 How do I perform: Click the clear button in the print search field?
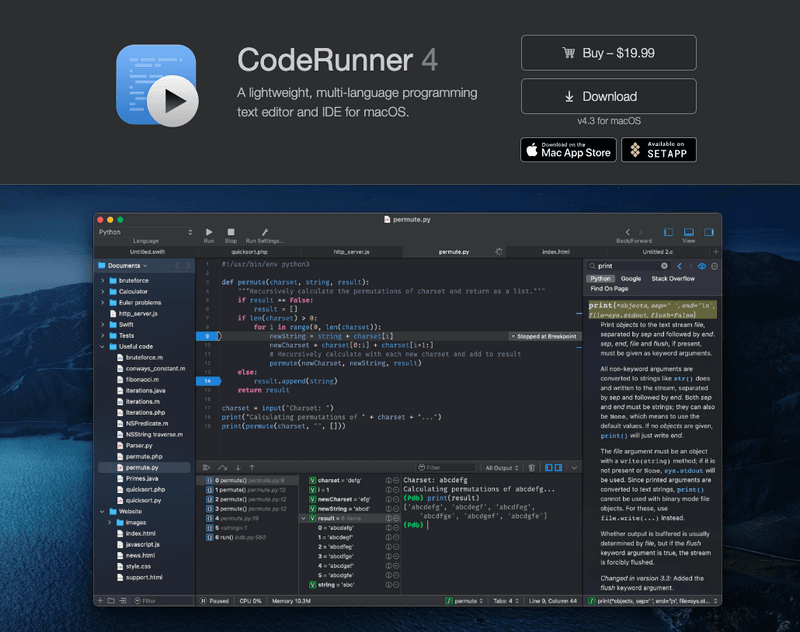(x=665, y=266)
